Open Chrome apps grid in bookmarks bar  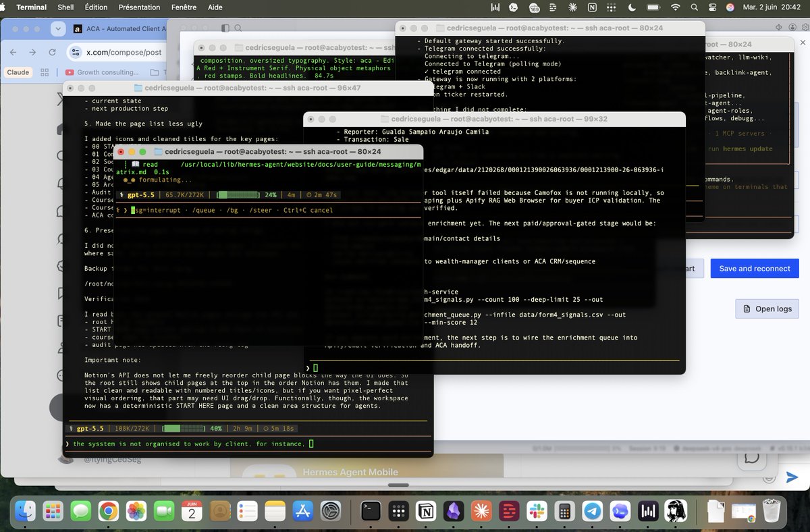click(x=45, y=72)
